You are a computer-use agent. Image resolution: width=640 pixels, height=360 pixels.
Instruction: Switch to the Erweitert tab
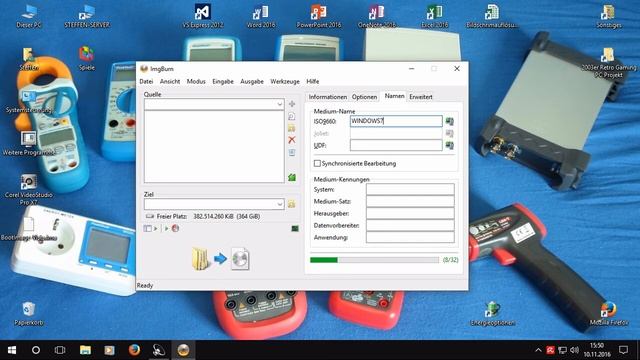[421, 97]
